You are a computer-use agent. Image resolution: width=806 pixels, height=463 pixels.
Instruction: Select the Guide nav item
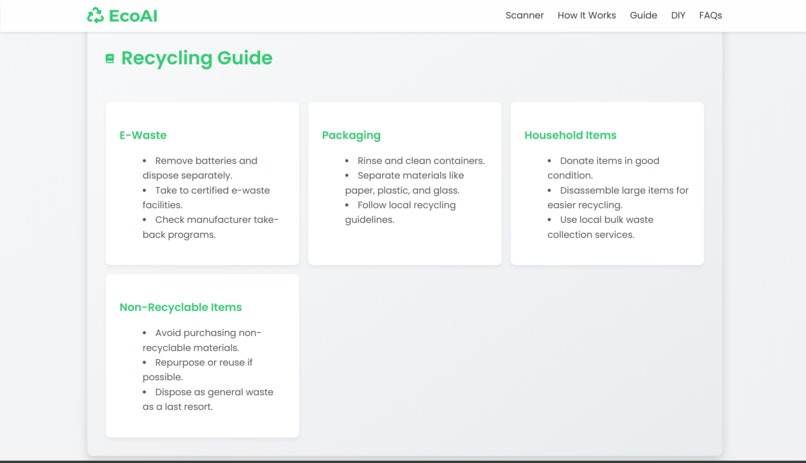point(643,15)
